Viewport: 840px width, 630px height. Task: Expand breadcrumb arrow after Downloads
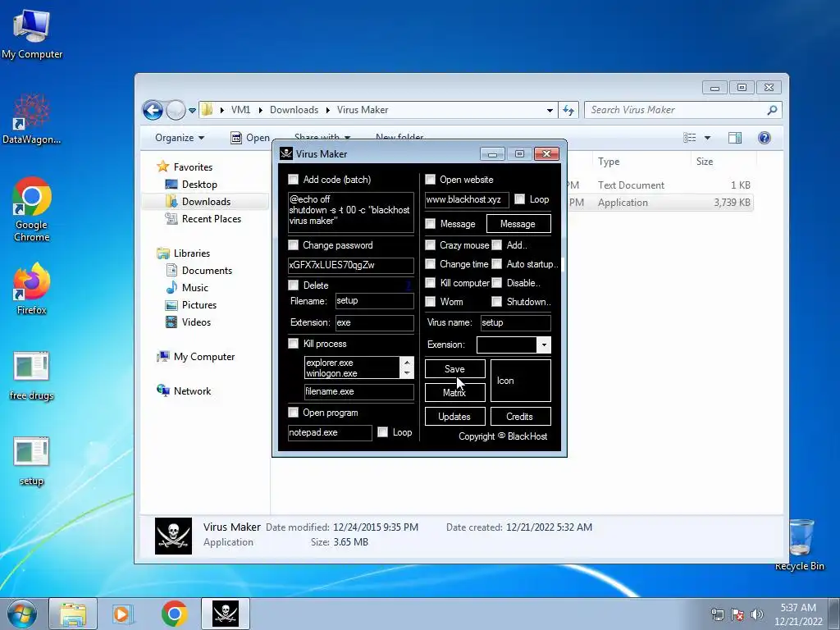[328, 111]
